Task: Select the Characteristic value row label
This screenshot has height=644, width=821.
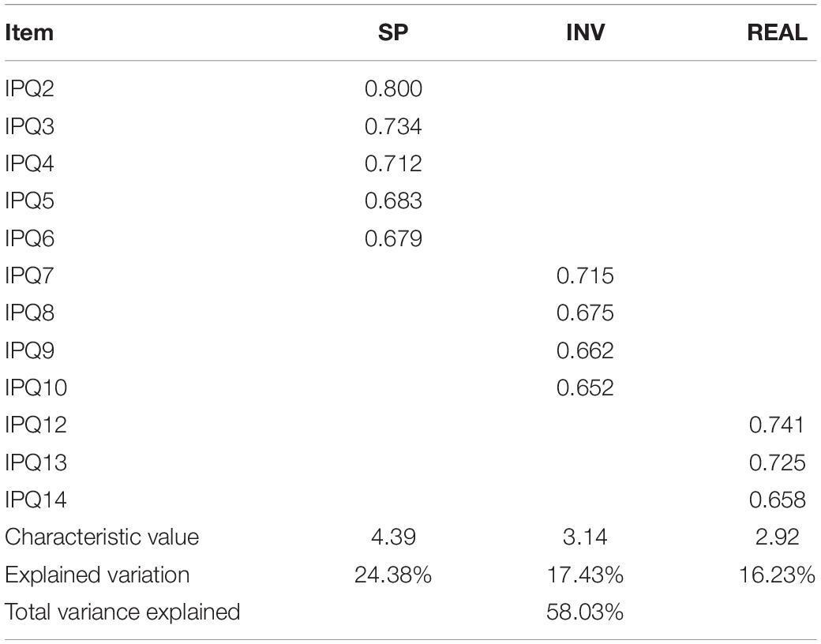Action: pyautogui.click(x=102, y=537)
